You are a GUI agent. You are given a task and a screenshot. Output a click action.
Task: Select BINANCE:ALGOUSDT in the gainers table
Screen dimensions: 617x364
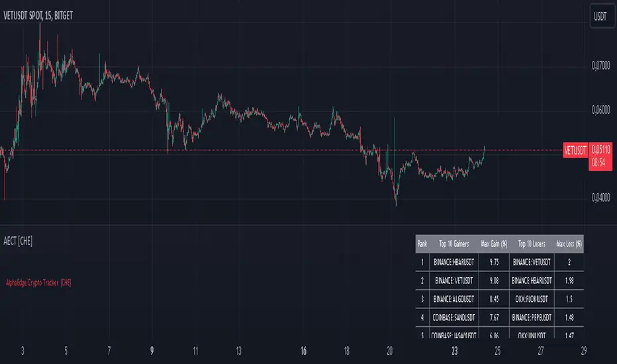click(x=454, y=298)
